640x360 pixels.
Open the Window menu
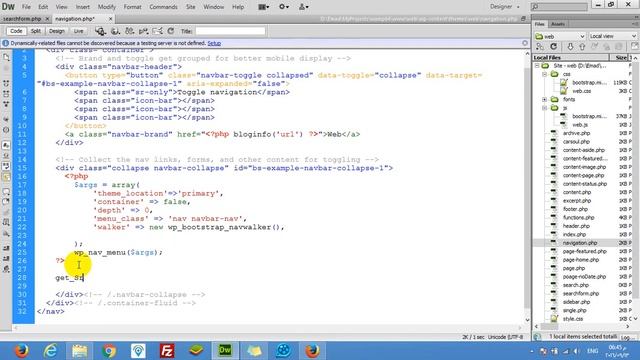(213, 7)
